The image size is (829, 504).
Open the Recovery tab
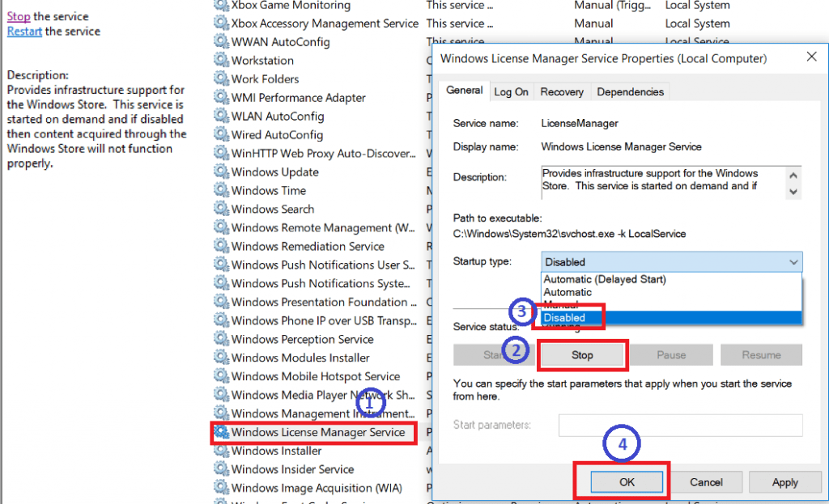pos(562,92)
